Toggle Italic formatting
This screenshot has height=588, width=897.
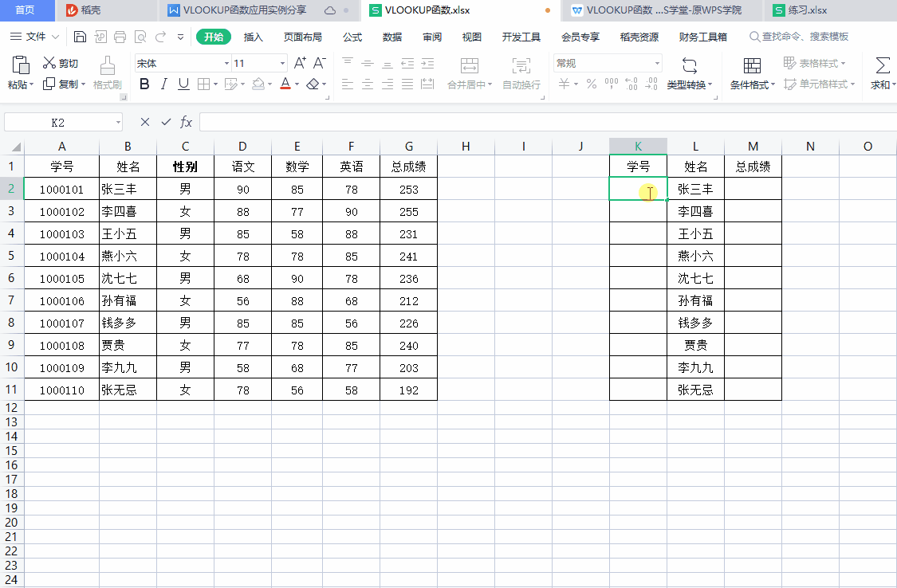click(164, 84)
